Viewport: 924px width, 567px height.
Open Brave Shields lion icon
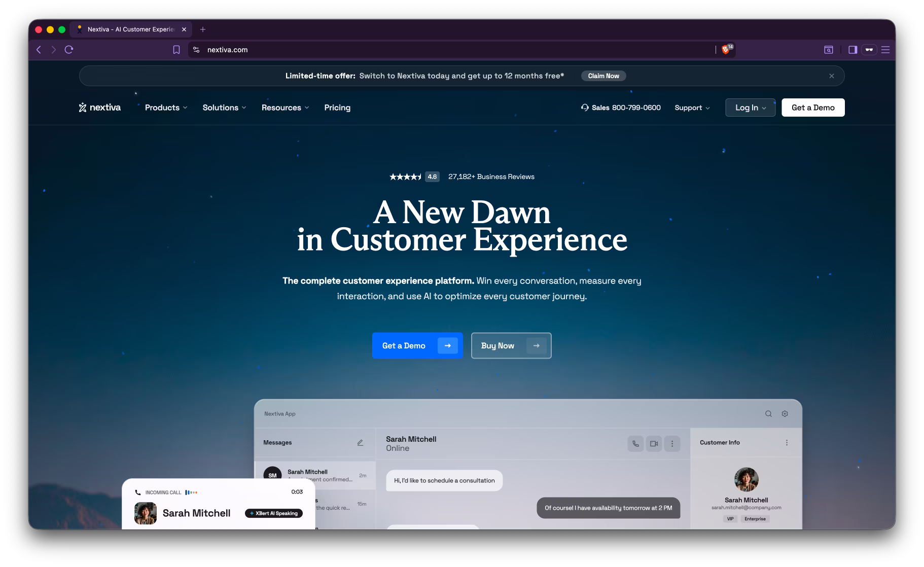point(726,50)
